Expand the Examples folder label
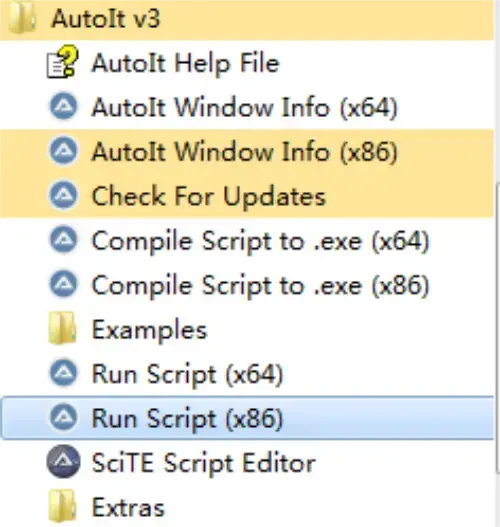This screenshot has height=527, width=500. [150, 330]
